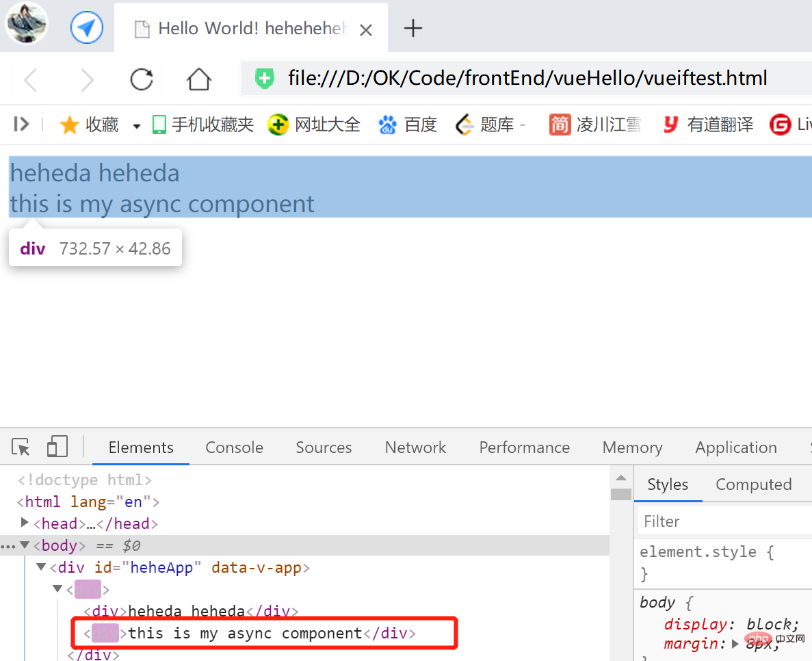Open the dropdown arrow next to 收藏
This screenshot has width=812, height=661.
[x=136, y=124]
